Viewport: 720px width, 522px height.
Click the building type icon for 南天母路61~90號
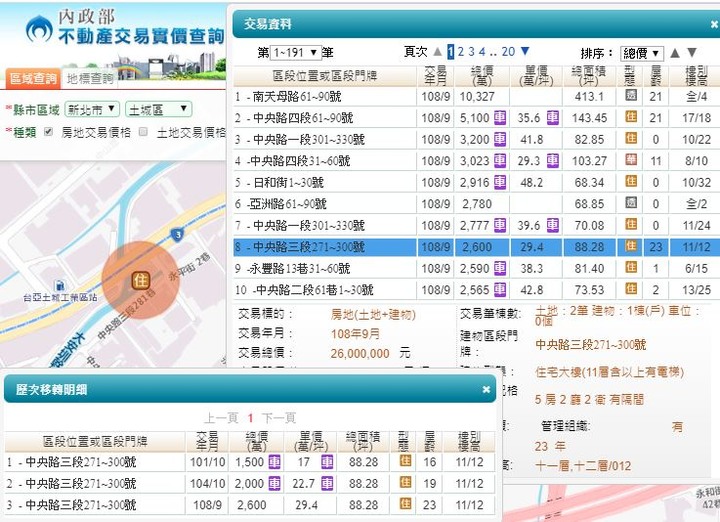[631, 95]
